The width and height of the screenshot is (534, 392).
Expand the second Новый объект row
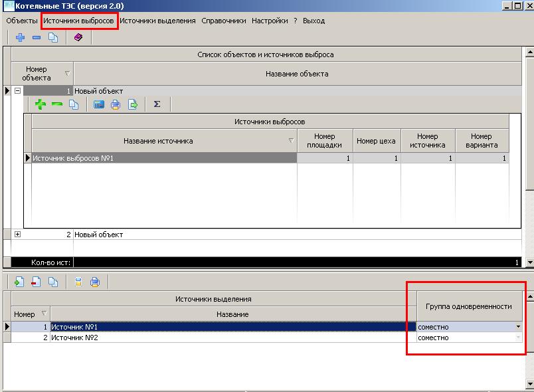(x=18, y=235)
